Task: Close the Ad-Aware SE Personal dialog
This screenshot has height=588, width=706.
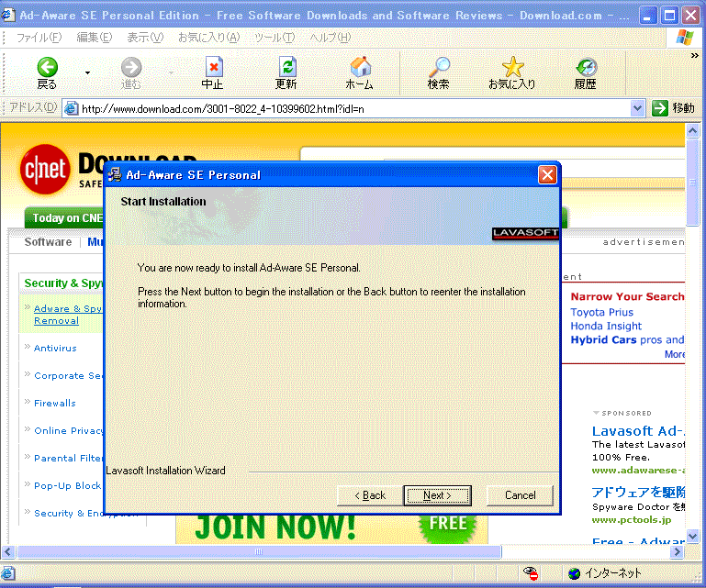Action: (547, 174)
